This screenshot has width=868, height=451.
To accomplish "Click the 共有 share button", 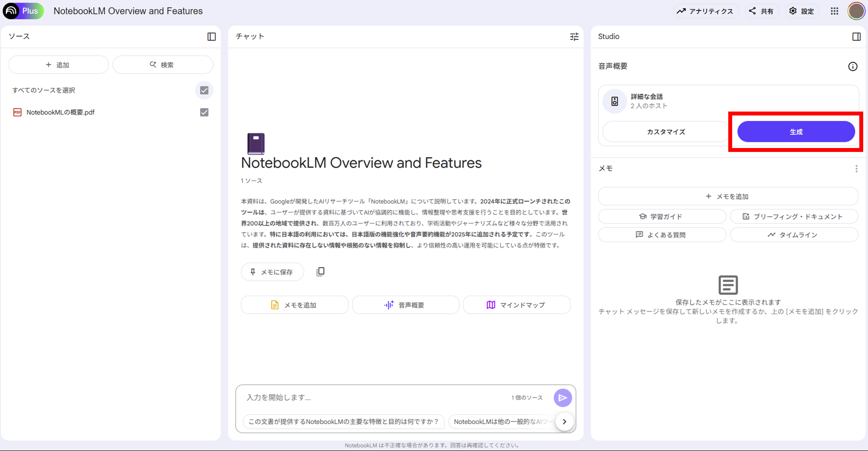I will pyautogui.click(x=761, y=11).
